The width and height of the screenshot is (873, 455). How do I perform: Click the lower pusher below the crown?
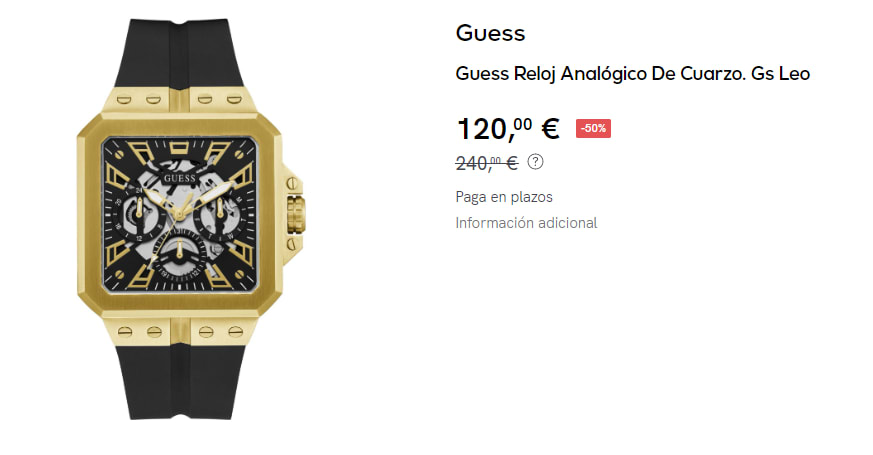(x=291, y=245)
